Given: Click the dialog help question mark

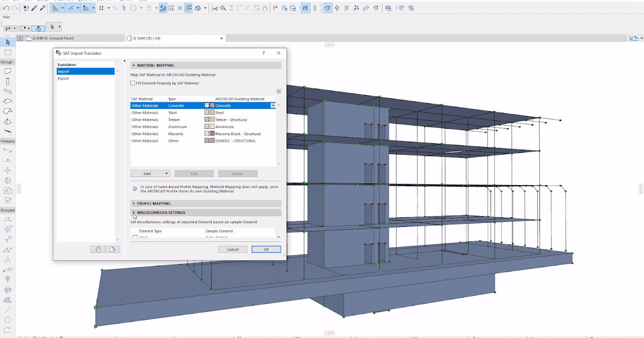Looking at the screenshot, I should (x=264, y=53).
